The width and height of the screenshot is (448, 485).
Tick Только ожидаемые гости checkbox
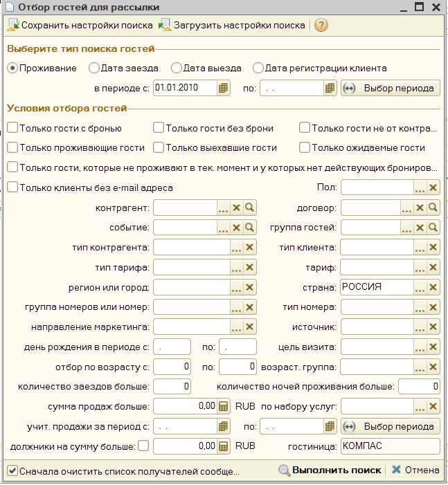305,147
